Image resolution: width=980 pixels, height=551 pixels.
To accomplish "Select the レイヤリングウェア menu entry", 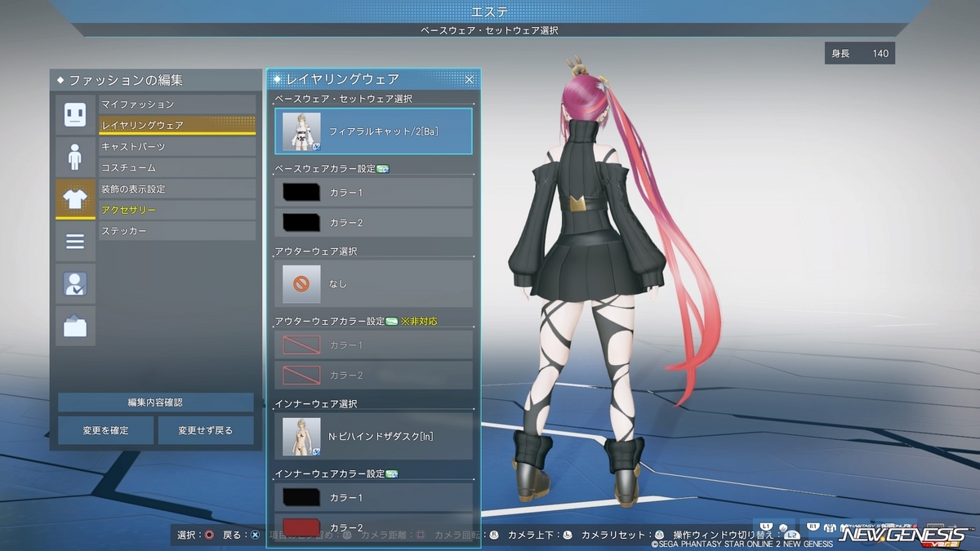I will [x=177, y=125].
